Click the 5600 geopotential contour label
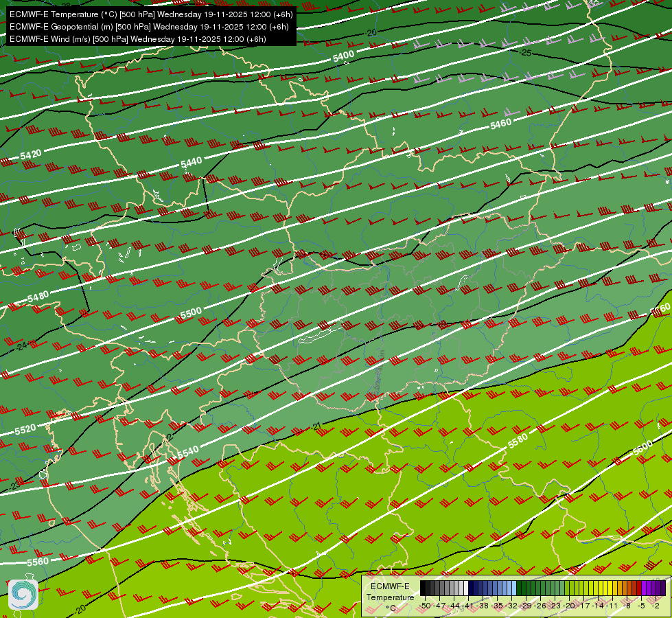The height and width of the screenshot is (618, 672). tap(642, 448)
